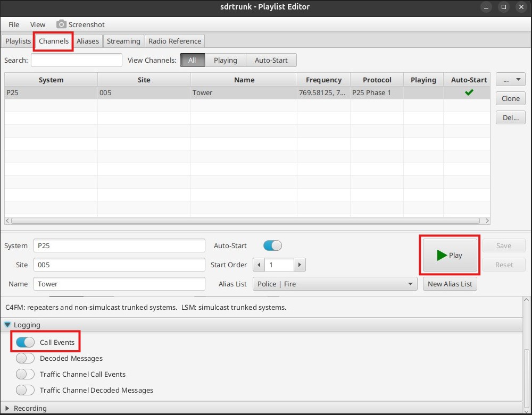
Task: Switch to the Streaming tab
Action: 123,41
